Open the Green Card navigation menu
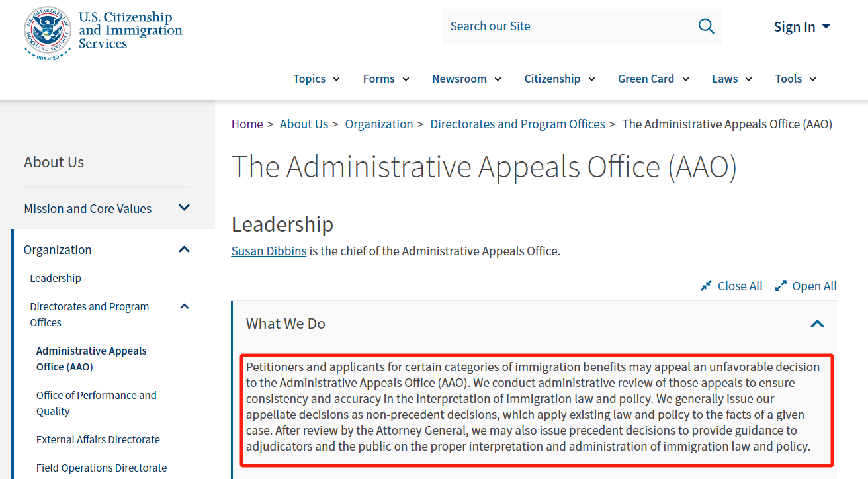This screenshot has height=479, width=868. point(653,79)
